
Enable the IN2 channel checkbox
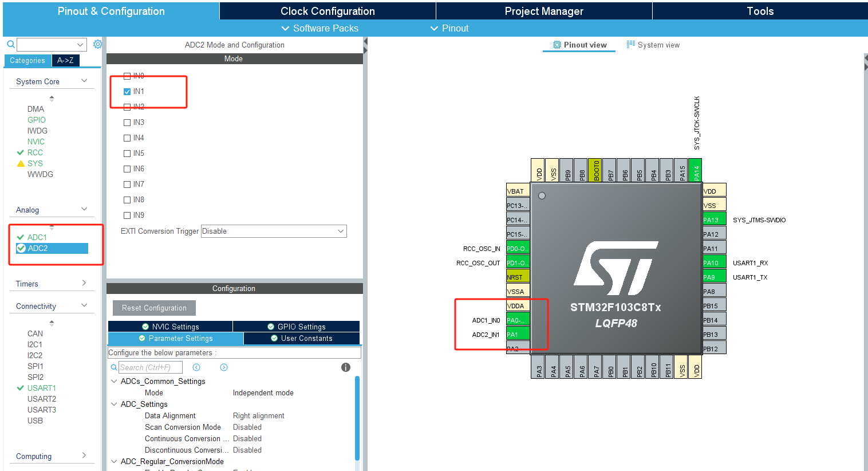pos(127,107)
